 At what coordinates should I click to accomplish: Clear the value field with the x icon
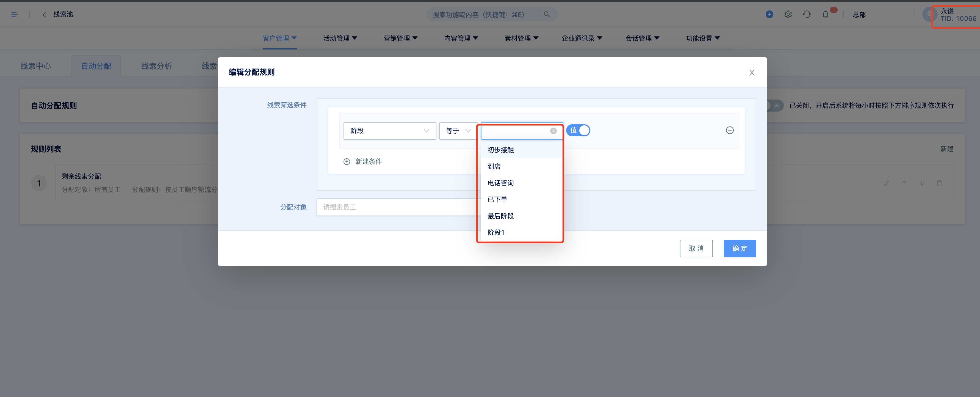pos(553,131)
